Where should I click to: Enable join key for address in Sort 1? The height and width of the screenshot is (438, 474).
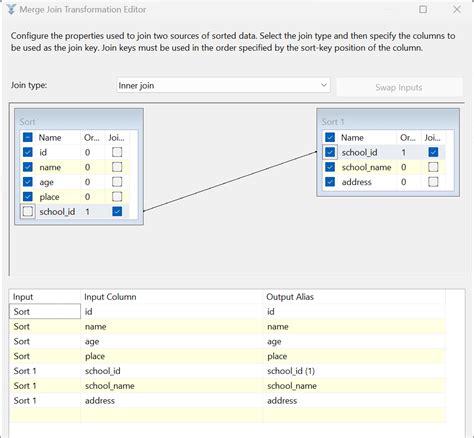433,182
